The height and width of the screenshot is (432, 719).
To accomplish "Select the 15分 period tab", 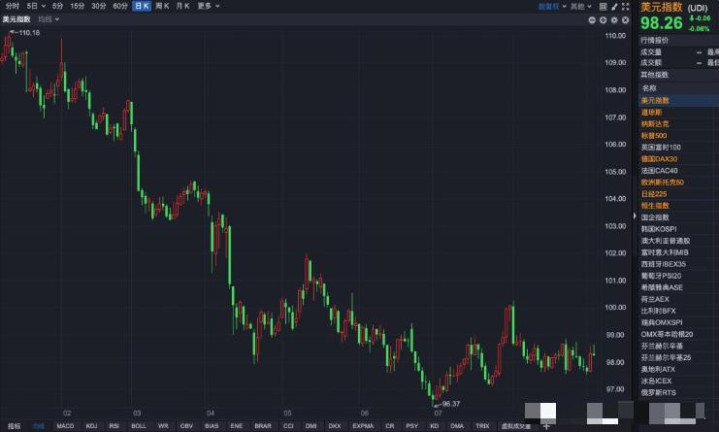I will [77, 6].
